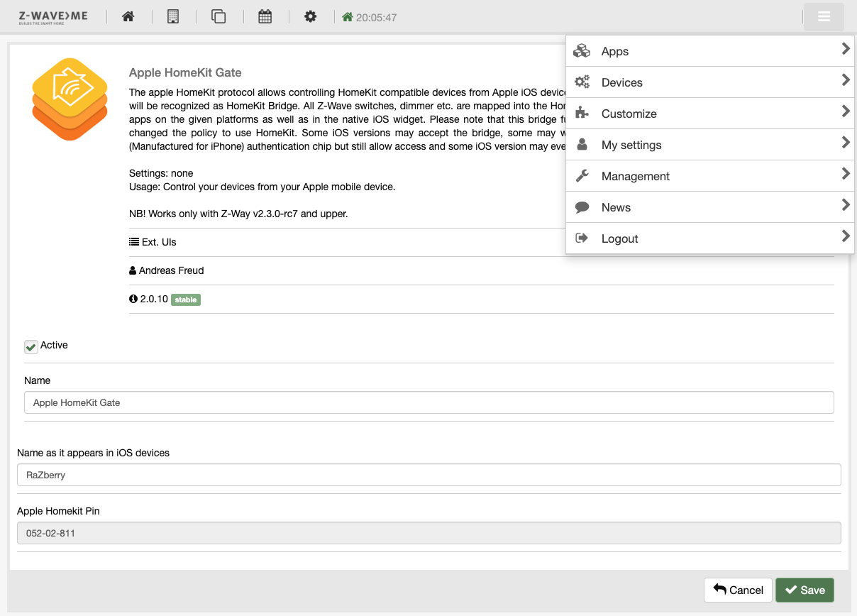Screen dimensions: 857x616
Task: Expand the Customize row chevron
Action: [846, 111]
